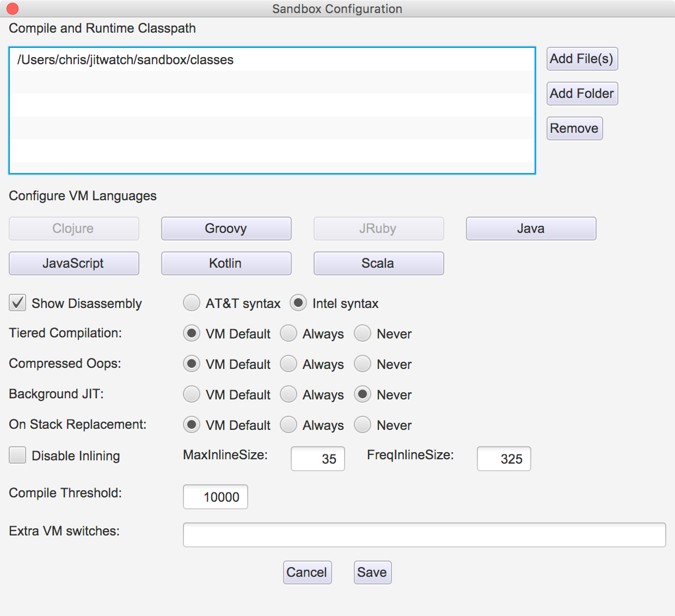Enable the Disable Inlining checkbox

pyautogui.click(x=17, y=455)
